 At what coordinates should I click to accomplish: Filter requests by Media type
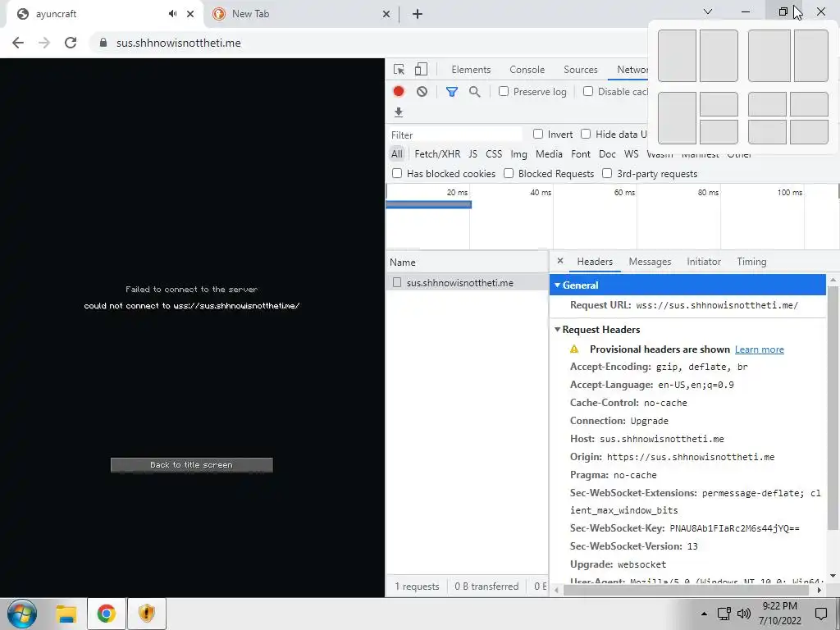[549, 154]
